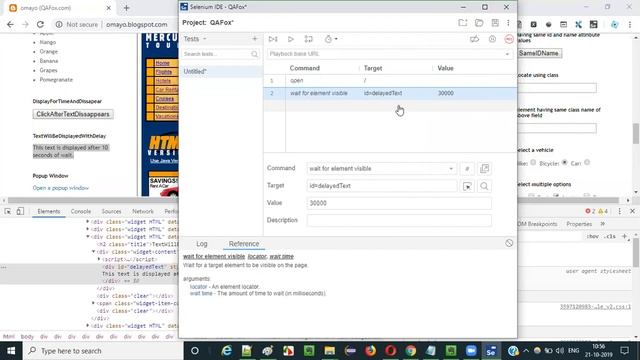Click the Playback base URL field
Viewport: 640px width, 360px height.
(386, 54)
